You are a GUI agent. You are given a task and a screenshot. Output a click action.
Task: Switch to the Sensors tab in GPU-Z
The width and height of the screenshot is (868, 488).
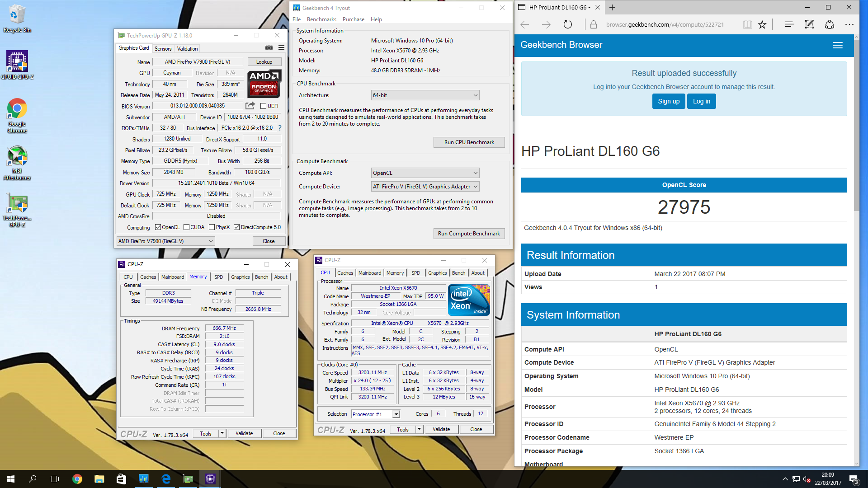163,49
